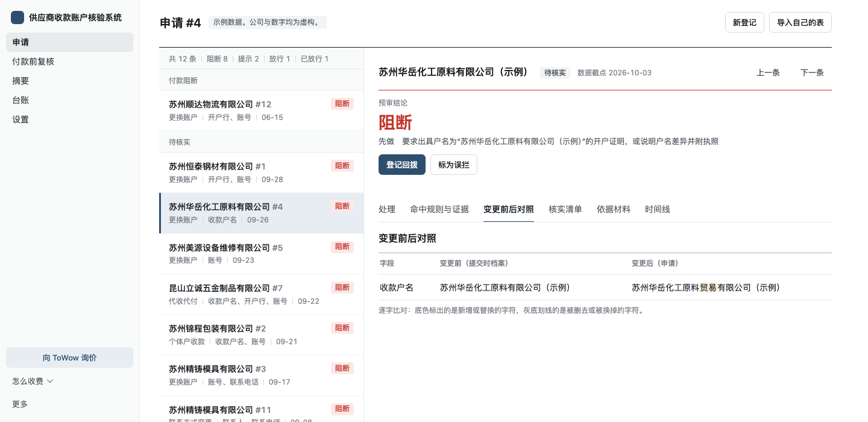868x422 pixels.
Task: Click the 示例数据 notice tag
Action: [268, 22]
